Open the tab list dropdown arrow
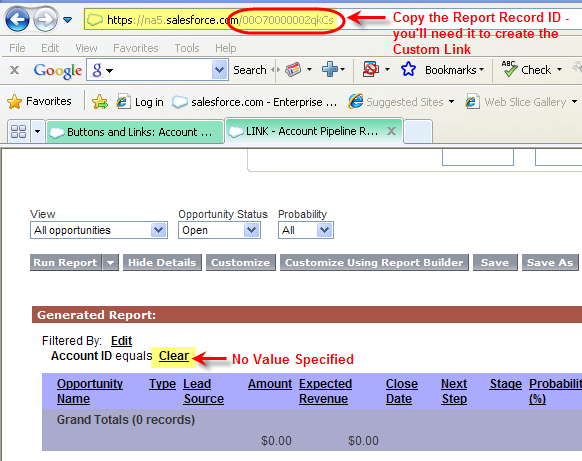The height and width of the screenshot is (461, 582). [37, 131]
